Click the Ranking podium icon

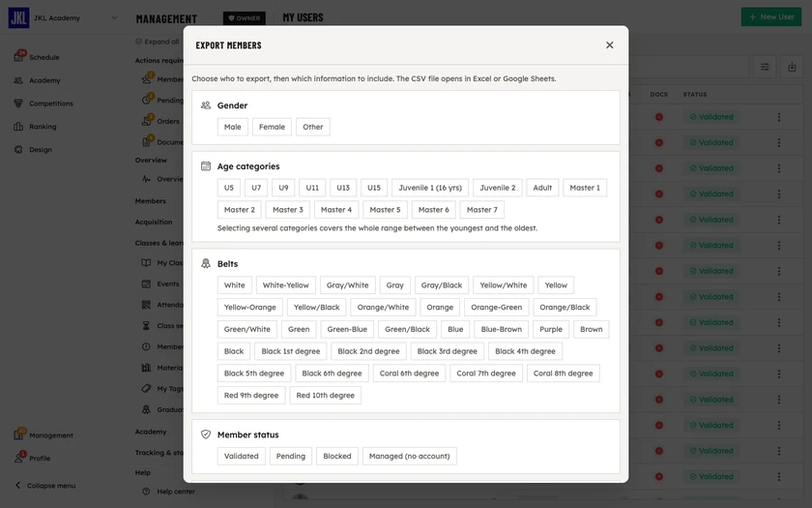18,127
